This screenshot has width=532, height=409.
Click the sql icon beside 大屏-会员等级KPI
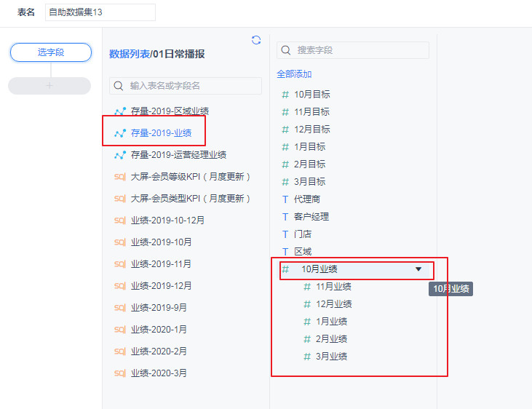pyautogui.click(x=120, y=177)
